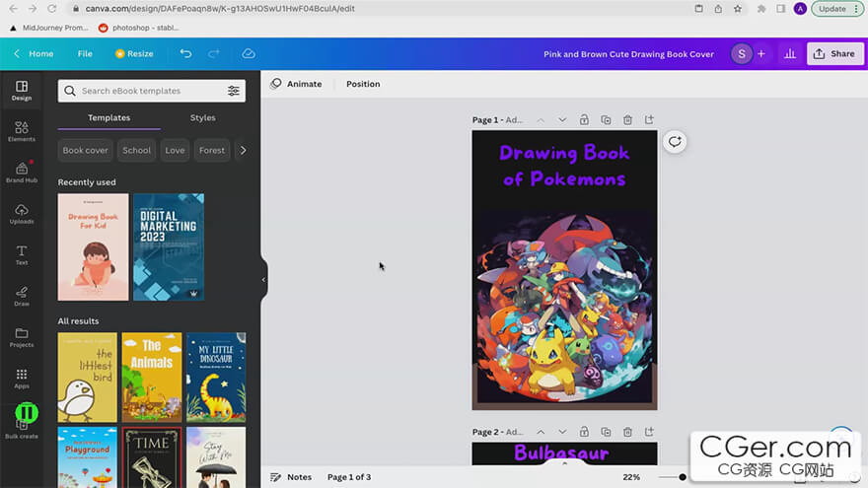Open template search filter options icon
Image resolution: width=868 pixels, height=488 pixels.
234,91
